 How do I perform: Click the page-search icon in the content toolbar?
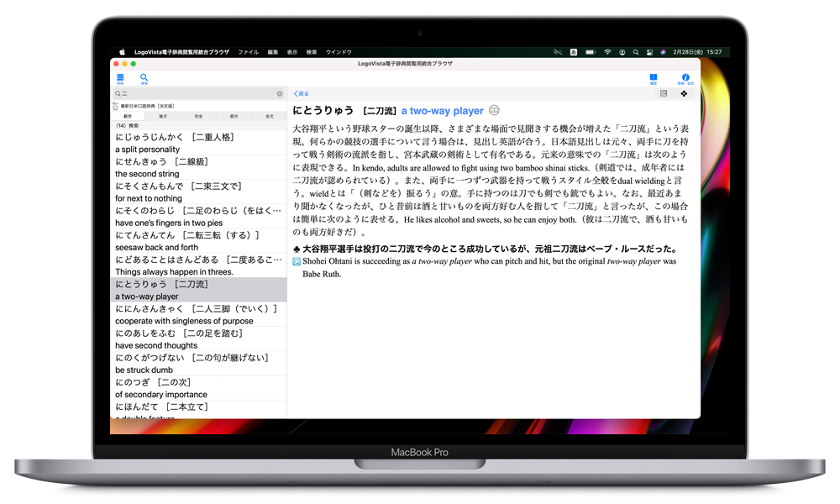point(664,93)
